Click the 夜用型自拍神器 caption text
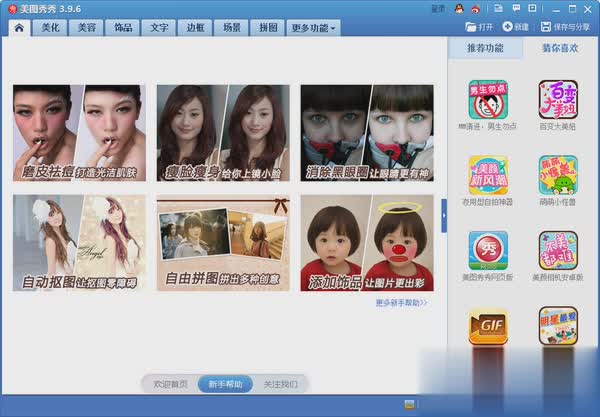Screen dimensions: 600x417 click(488, 202)
